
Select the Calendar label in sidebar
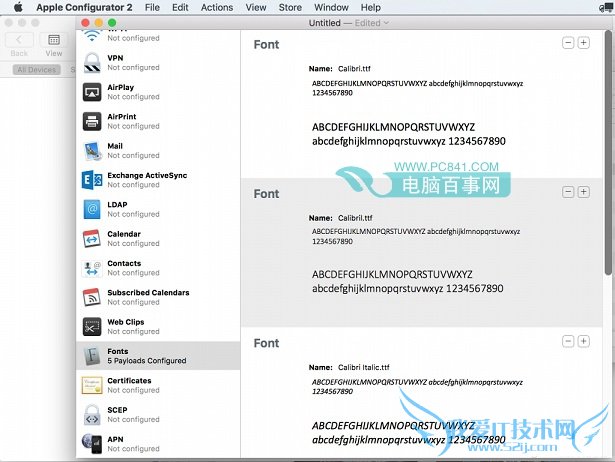[x=124, y=234]
